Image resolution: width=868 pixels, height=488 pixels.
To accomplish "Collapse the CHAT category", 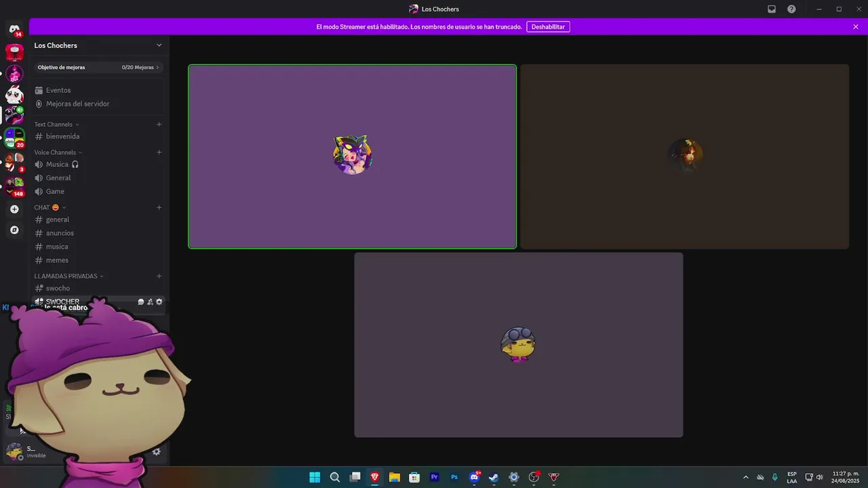I will tap(50, 207).
